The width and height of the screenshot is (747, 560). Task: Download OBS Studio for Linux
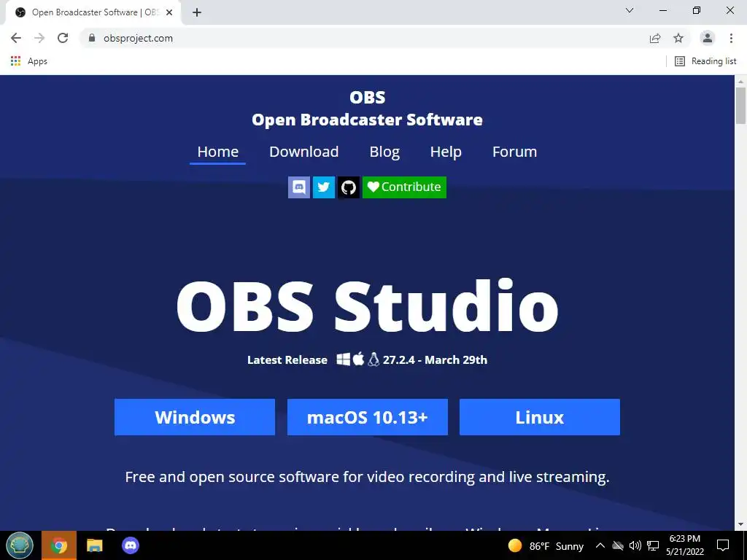point(540,417)
